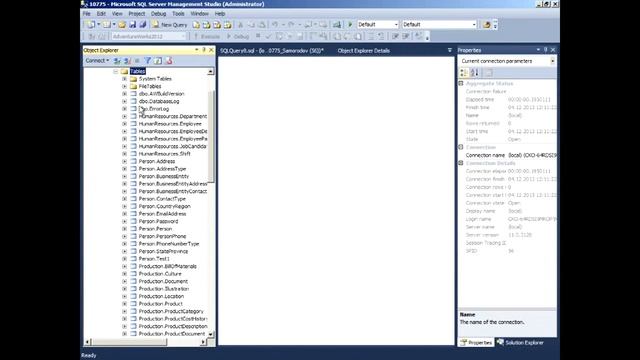640x360 pixels.
Task: Switch to the Solution Explorer tab
Action: click(520, 342)
